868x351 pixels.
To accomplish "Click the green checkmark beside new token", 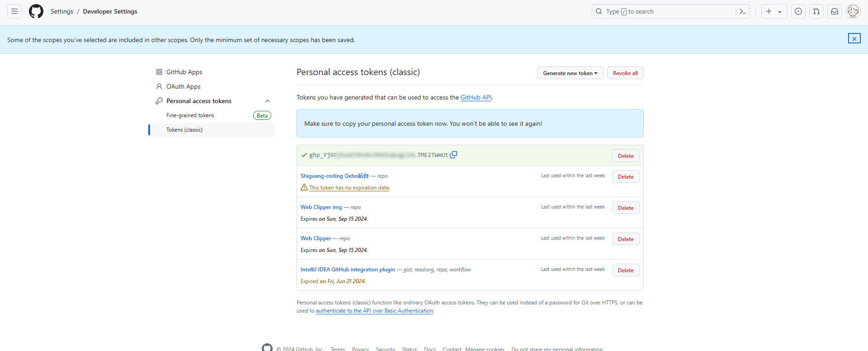I will click(304, 155).
